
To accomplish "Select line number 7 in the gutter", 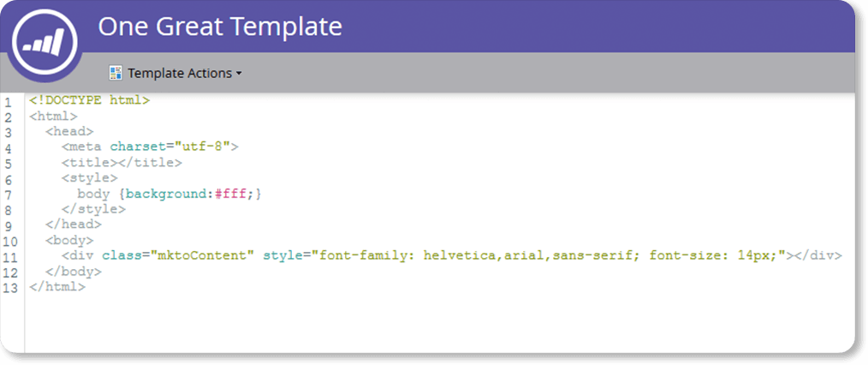I will pyautogui.click(x=8, y=194).
